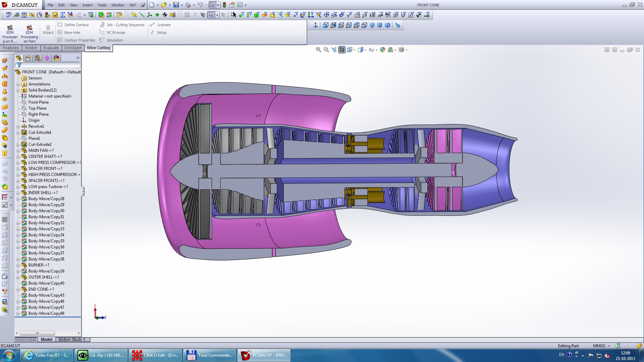Click the Save icon

176,5
